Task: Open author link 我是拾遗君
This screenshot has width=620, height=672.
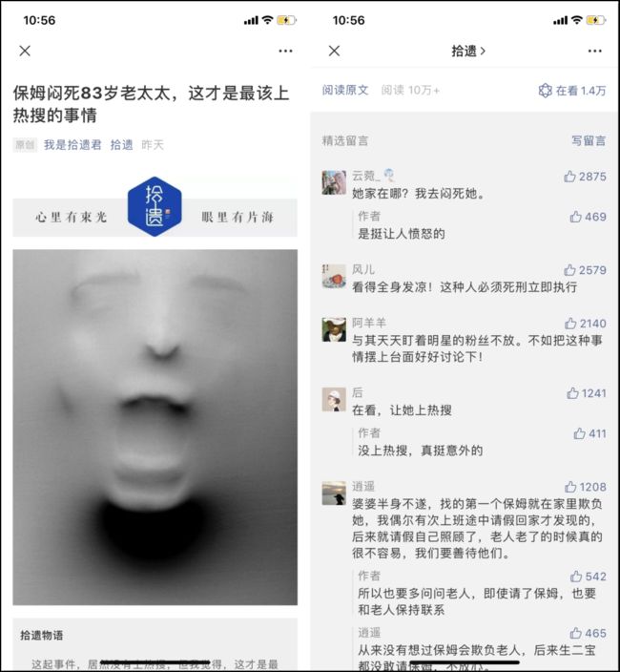Action: 72,145
